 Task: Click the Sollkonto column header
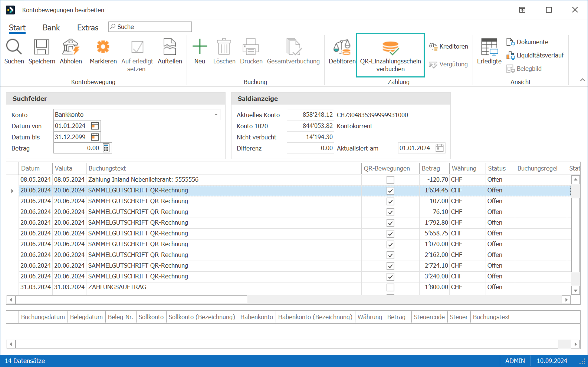pyautogui.click(x=151, y=317)
